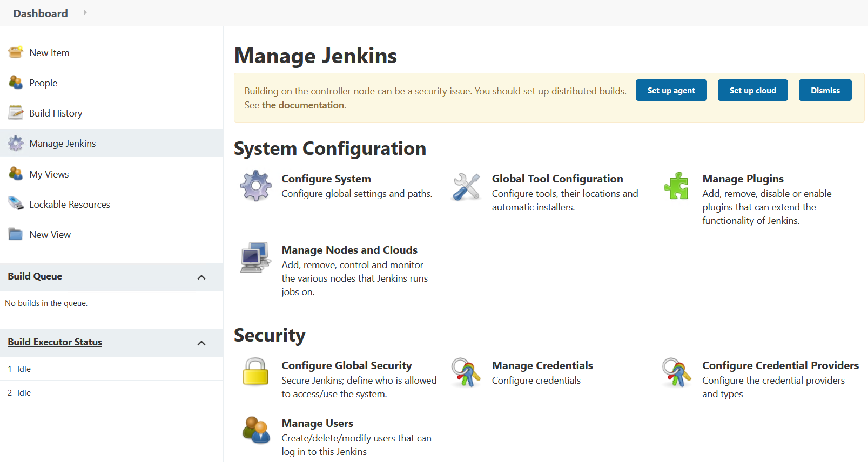Click 'Configure global settings and paths.' description
The width and height of the screenshot is (868, 462).
point(356,194)
